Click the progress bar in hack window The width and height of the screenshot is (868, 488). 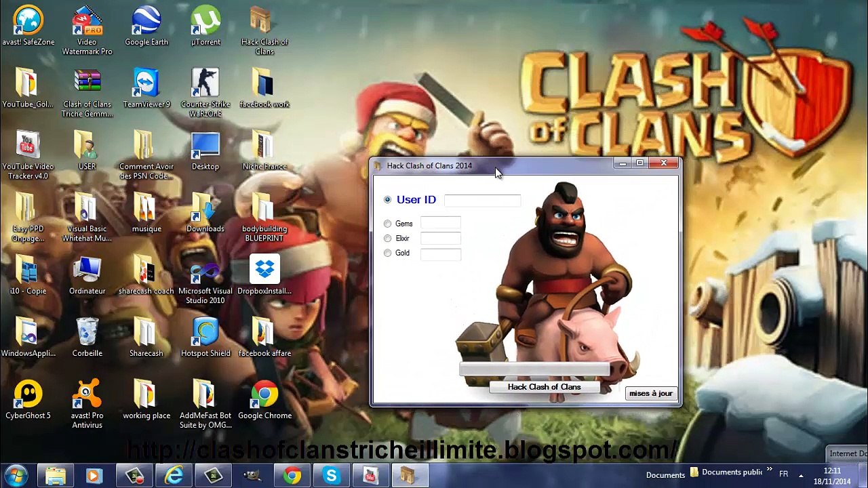click(x=535, y=370)
